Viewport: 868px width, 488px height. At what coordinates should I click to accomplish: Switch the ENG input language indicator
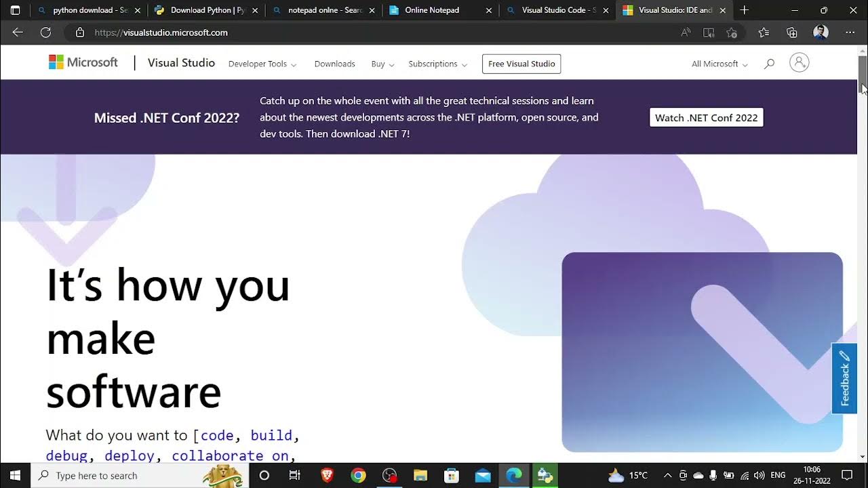pyautogui.click(x=778, y=475)
